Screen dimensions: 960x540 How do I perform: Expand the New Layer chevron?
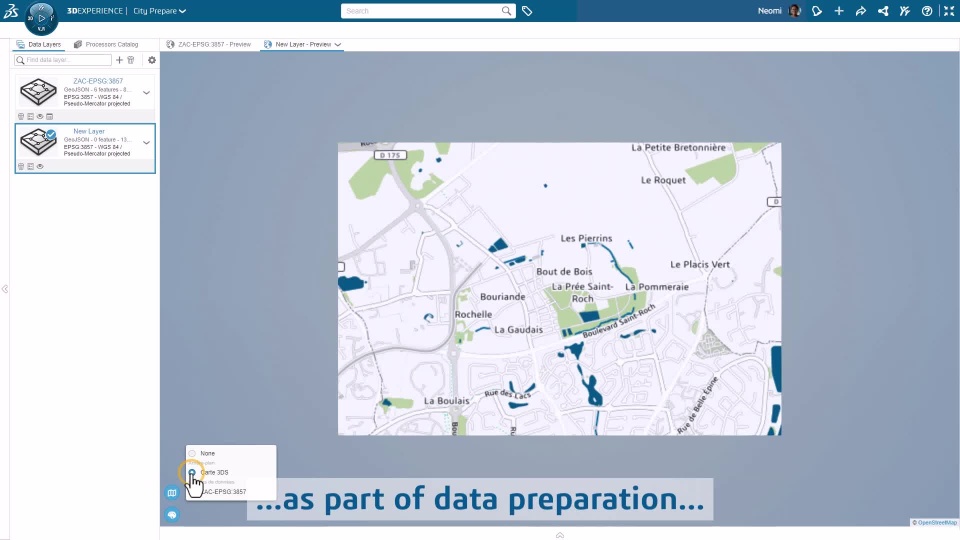pos(146,143)
